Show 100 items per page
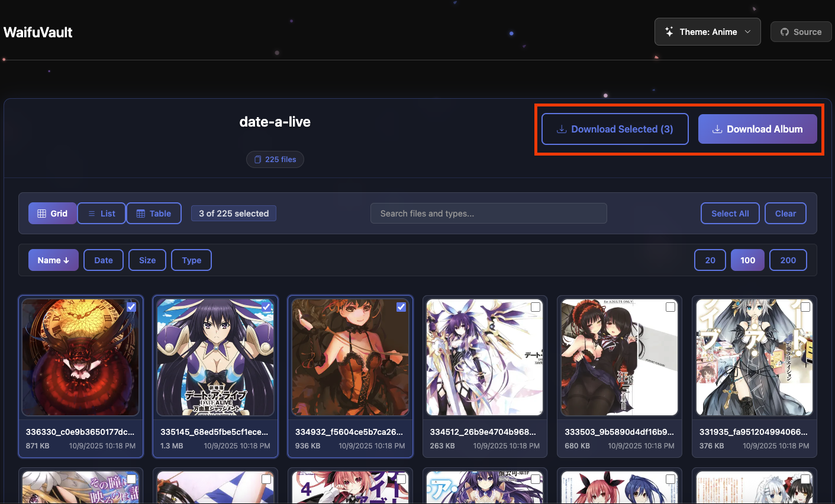 tap(748, 260)
